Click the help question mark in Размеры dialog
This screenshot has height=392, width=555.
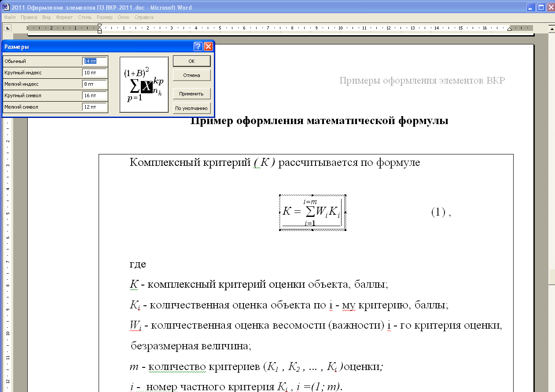click(x=198, y=47)
